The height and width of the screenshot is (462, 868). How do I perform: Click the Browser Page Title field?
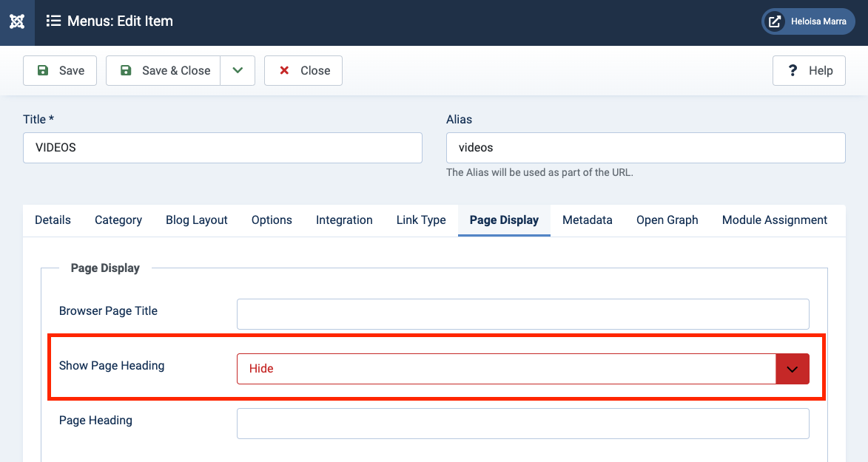tap(522, 314)
